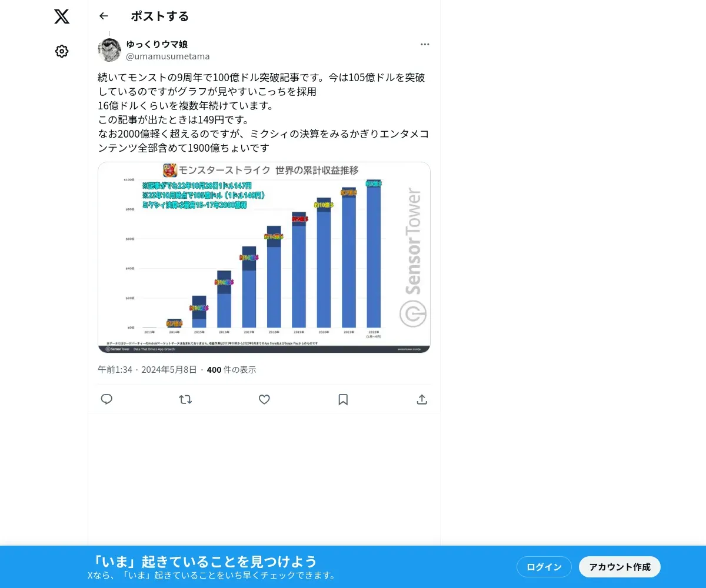Open ゆっくりウマ娘 profile avatar
The image size is (706, 588).
[109, 50]
